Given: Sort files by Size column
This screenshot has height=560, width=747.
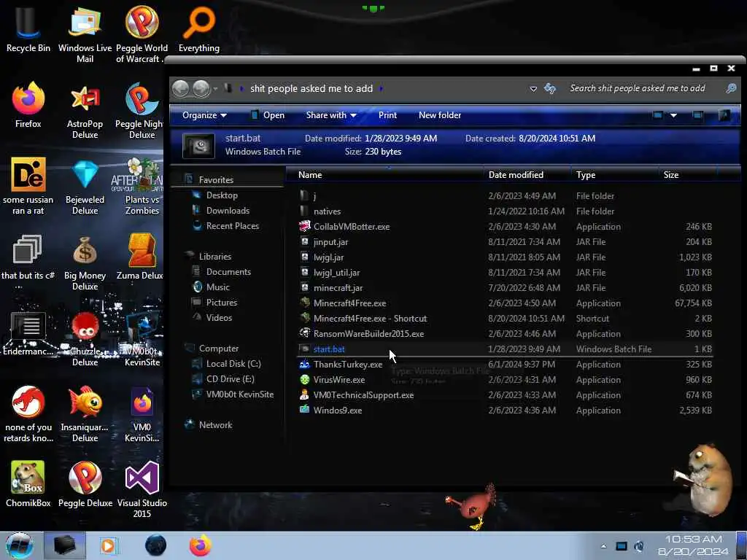Looking at the screenshot, I should 688,175.
